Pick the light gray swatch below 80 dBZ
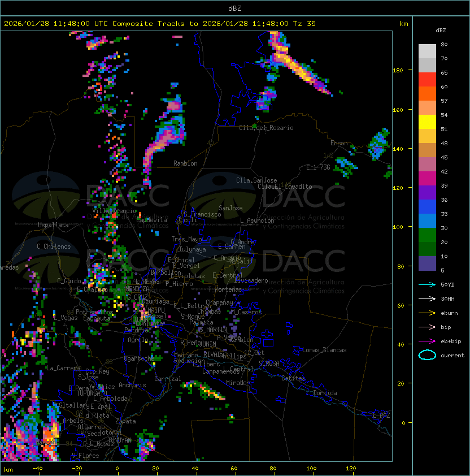Viewport: 470px width, 476px height. click(427, 51)
